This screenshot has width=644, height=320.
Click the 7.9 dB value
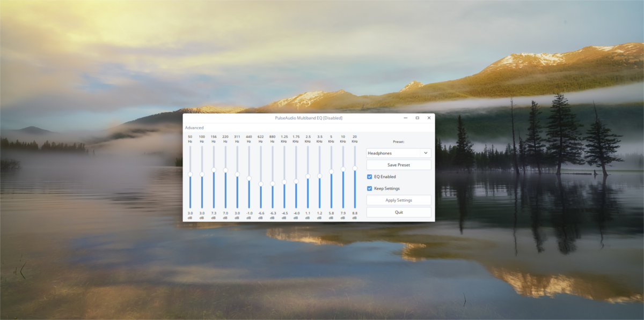click(x=343, y=215)
